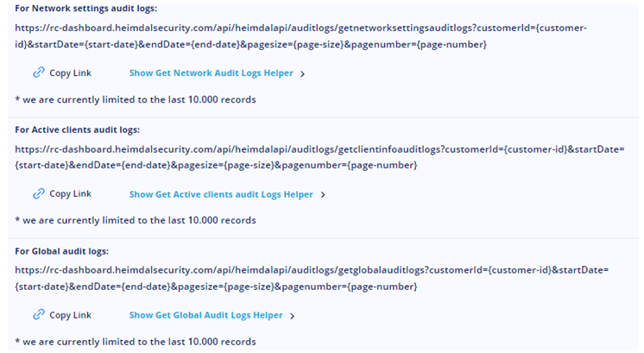The width and height of the screenshot is (644, 353).
Task: Click heading 'For Global audit logs:'
Action: 61,251
